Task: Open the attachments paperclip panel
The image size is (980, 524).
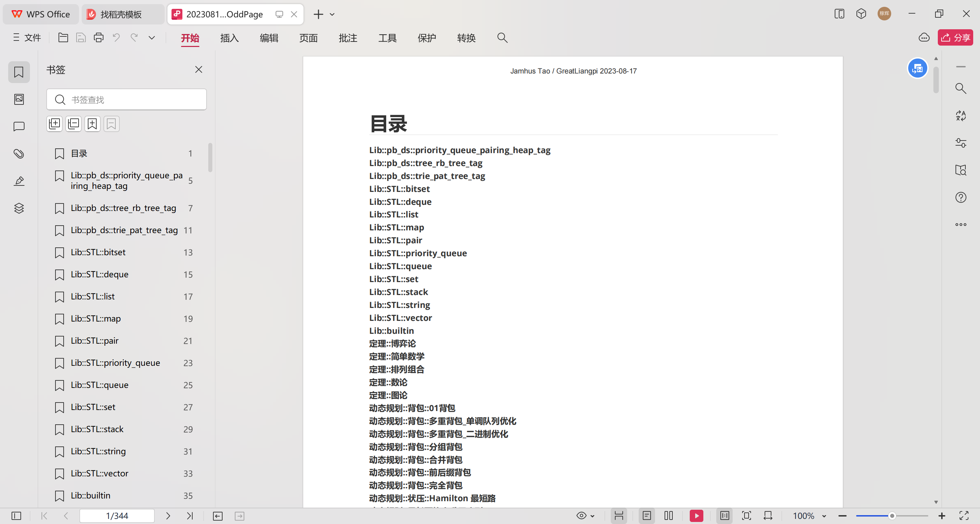Action: pyautogui.click(x=19, y=154)
